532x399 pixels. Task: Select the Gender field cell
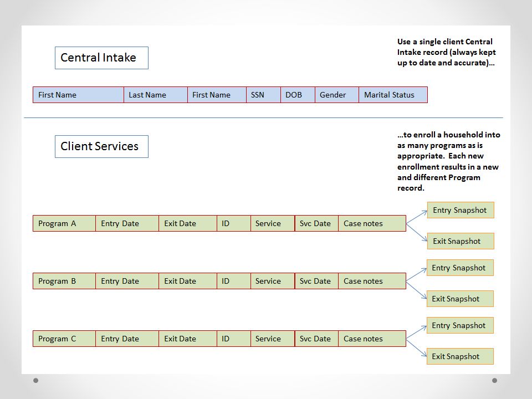pyautogui.click(x=336, y=95)
